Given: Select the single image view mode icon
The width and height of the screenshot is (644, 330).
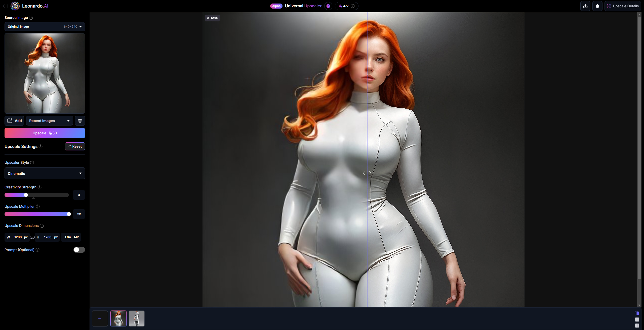Looking at the screenshot, I should click(x=637, y=319).
